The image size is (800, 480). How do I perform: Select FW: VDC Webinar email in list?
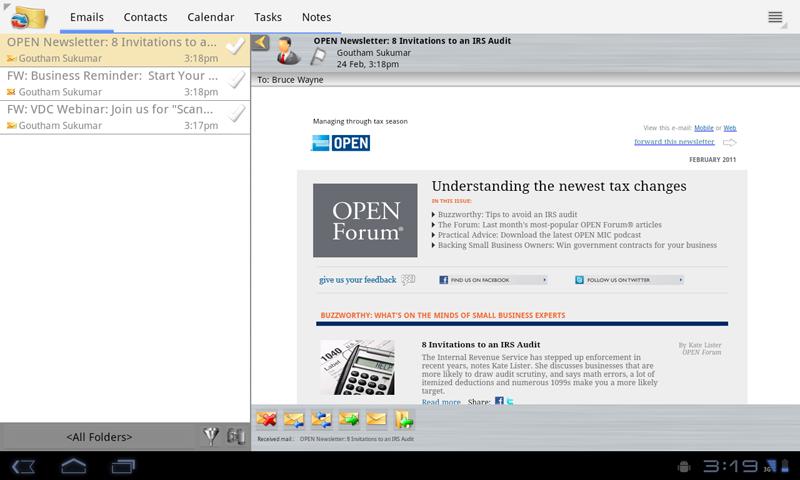[125, 117]
